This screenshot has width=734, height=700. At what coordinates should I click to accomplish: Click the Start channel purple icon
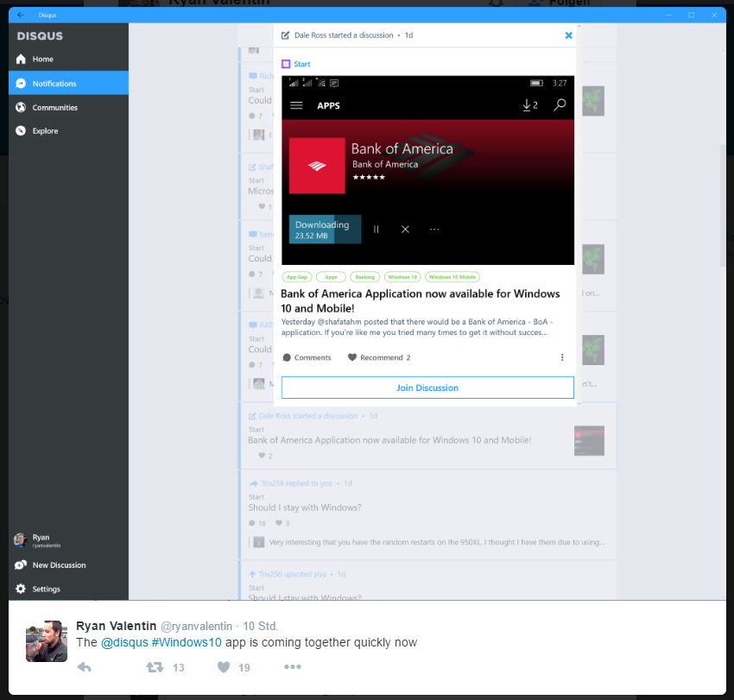(x=286, y=64)
